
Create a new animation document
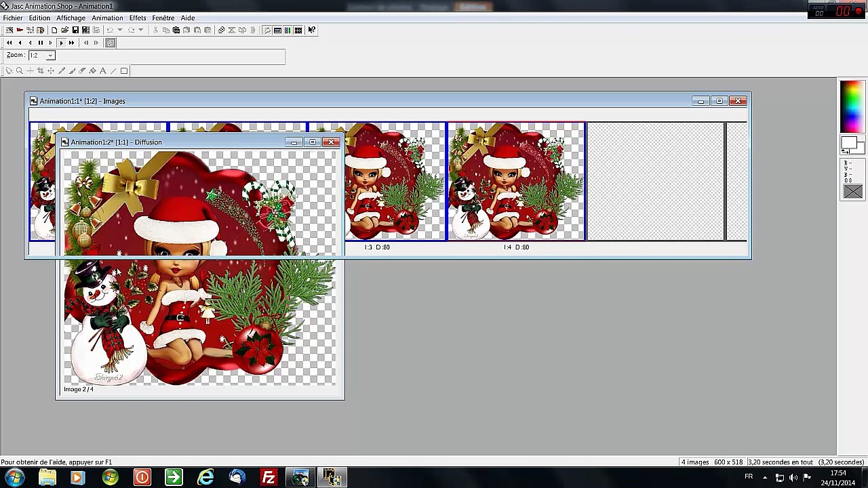54,30
